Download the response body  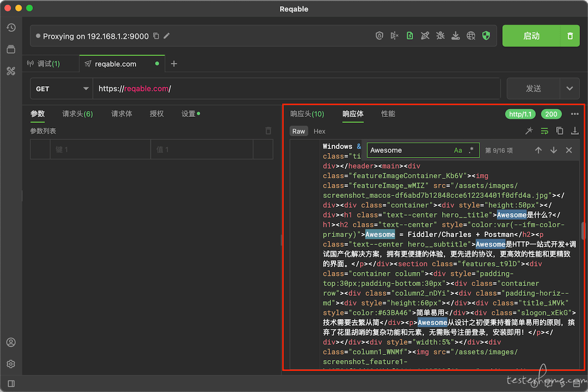click(x=574, y=131)
